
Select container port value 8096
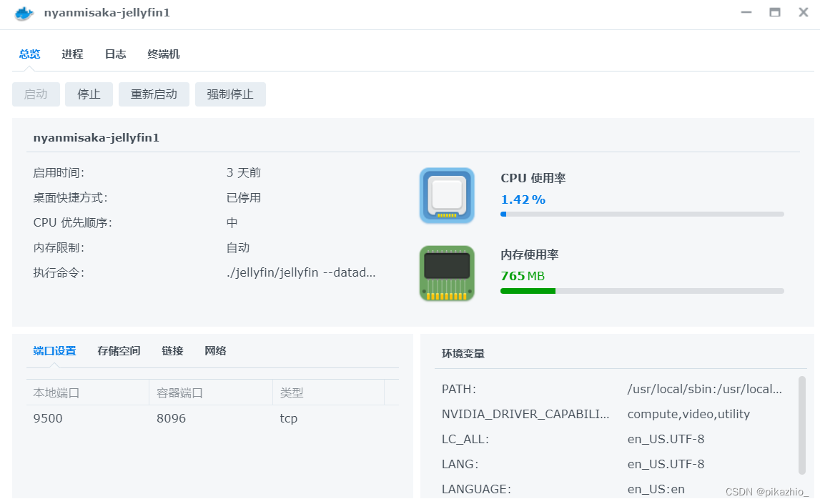[171, 418]
